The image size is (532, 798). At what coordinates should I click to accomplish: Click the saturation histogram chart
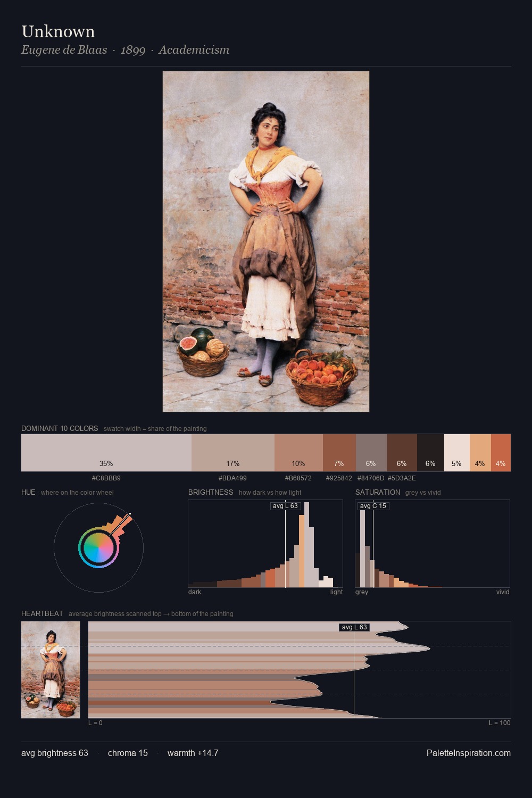(x=433, y=544)
